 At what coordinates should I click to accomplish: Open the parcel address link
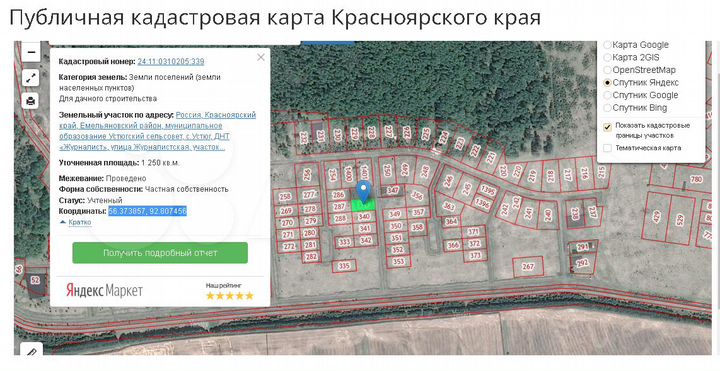pos(157,131)
